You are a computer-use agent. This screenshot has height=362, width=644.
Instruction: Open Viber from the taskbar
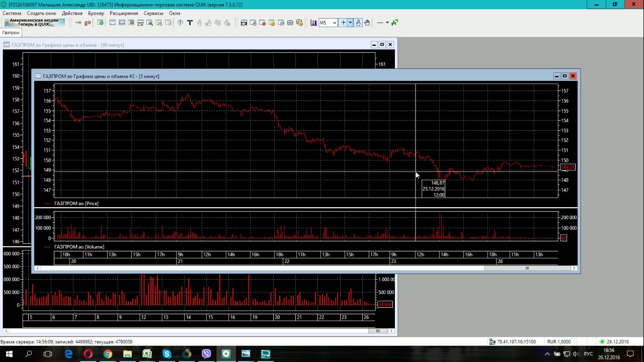tap(206, 354)
